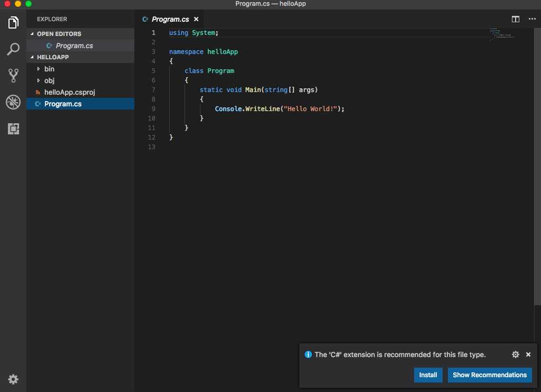Click the yellow minimize window button

(x=18, y=4)
